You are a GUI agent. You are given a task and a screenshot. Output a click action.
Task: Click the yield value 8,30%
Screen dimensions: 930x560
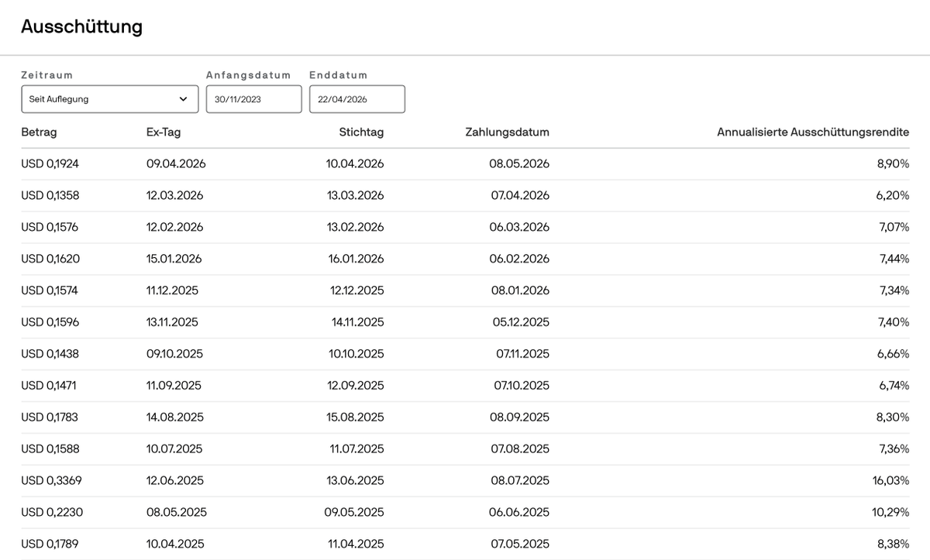[893, 417]
